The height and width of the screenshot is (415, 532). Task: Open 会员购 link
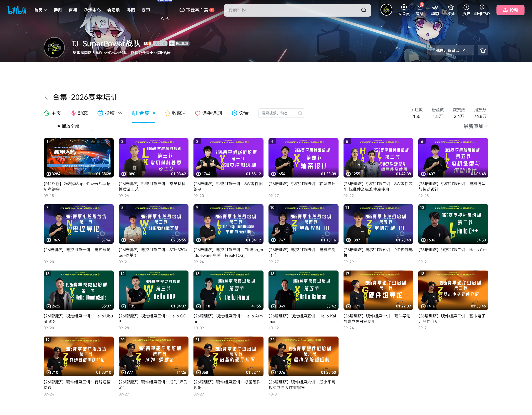114,10
